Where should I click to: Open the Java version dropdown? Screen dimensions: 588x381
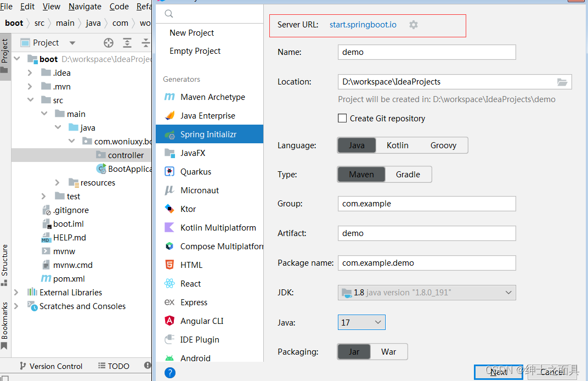coord(361,322)
